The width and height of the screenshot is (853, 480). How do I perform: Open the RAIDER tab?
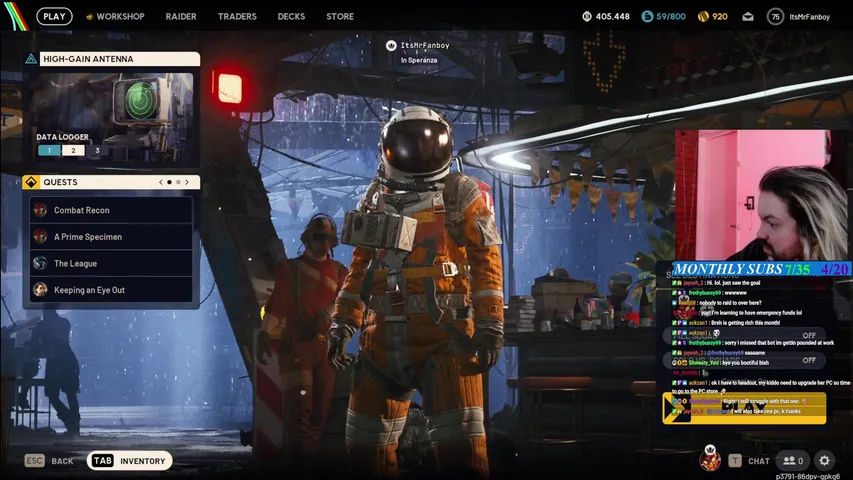[181, 16]
